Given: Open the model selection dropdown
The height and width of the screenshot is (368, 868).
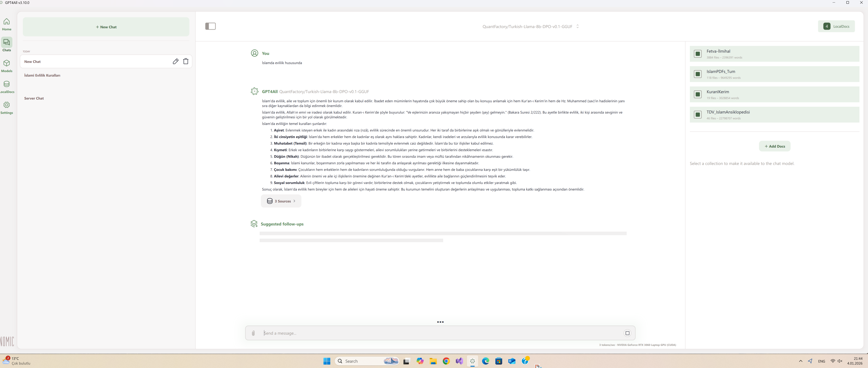Looking at the screenshot, I should (x=531, y=26).
